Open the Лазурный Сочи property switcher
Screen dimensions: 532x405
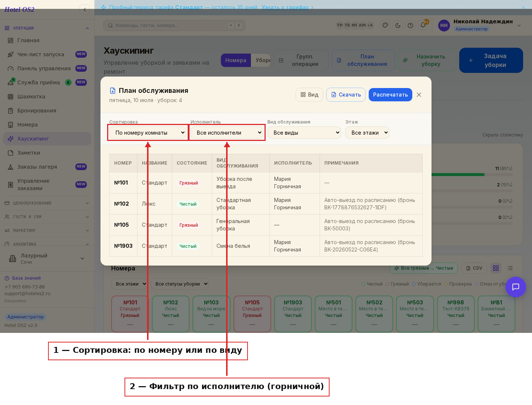click(x=47, y=259)
